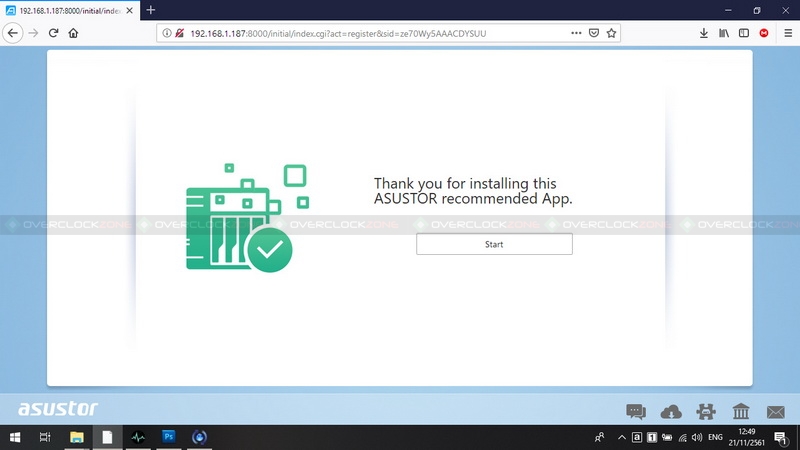Show hidden system tray icons
The height and width of the screenshot is (450, 800).
622,437
